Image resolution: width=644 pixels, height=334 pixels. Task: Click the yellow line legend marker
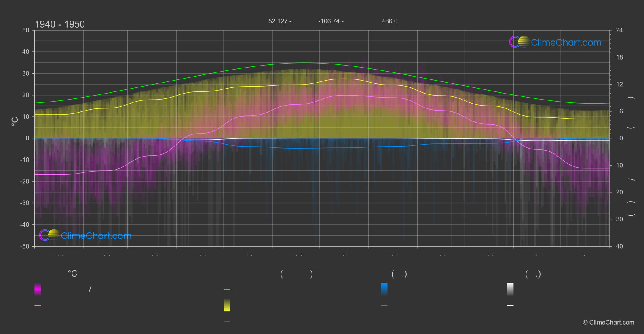tap(227, 321)
